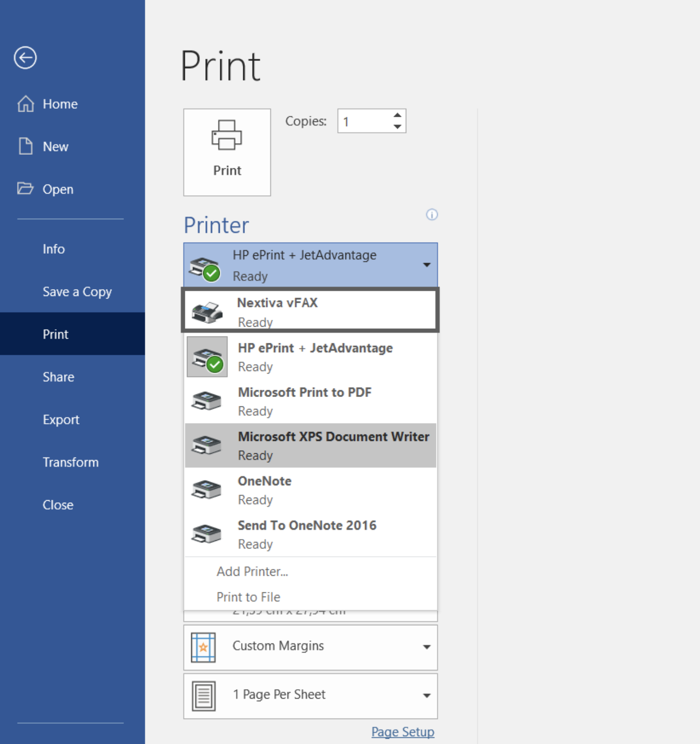Select HP ePrint + JetAdvantage in list
Image resolution: width=700 pixels, height=744 pixels.
tap(310, 357)
